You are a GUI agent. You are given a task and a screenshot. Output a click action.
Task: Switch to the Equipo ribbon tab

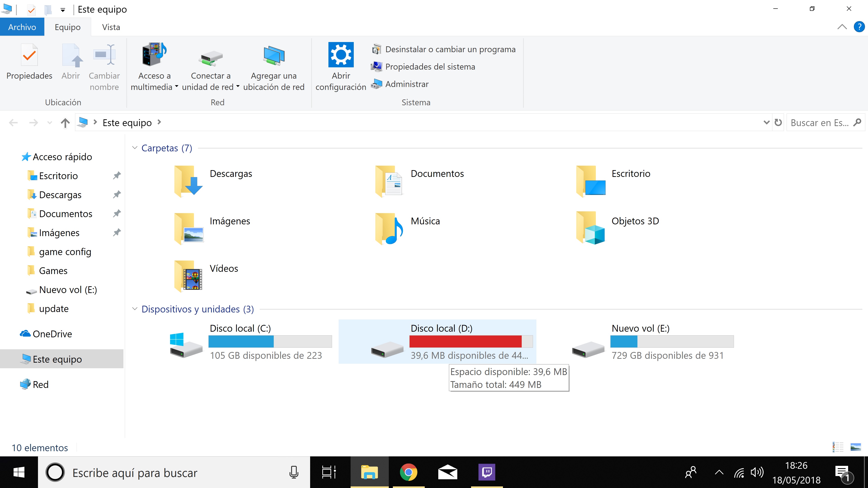pyautogui.click(x=67, y=27)
